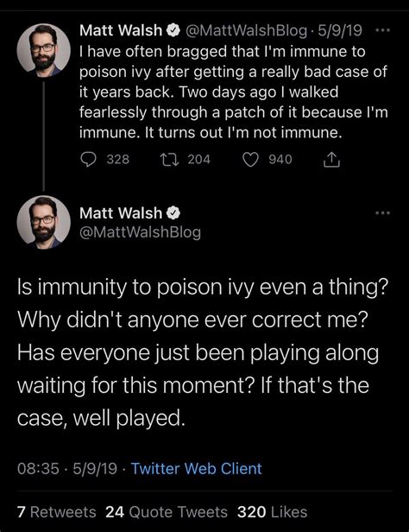View the 24 Quote Tweets list
Image resolution: width=409 pixels, height=532 pixels.
click(x=167, y=512)
